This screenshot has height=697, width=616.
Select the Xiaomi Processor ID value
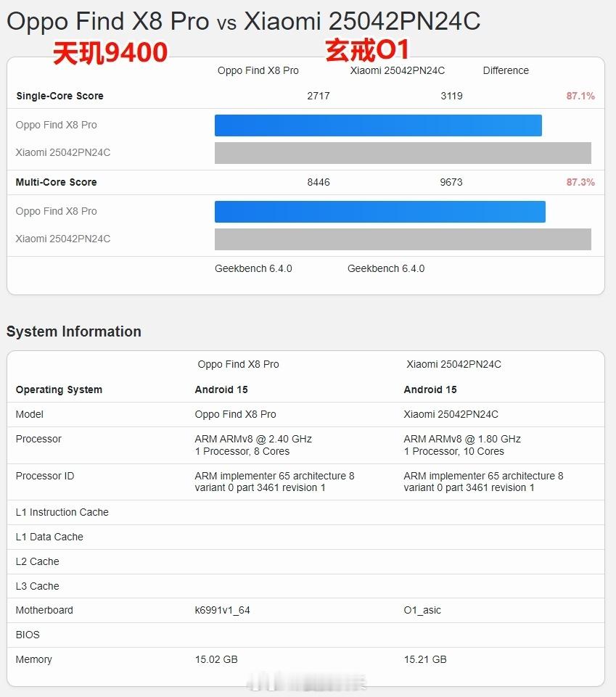[483, 482]
